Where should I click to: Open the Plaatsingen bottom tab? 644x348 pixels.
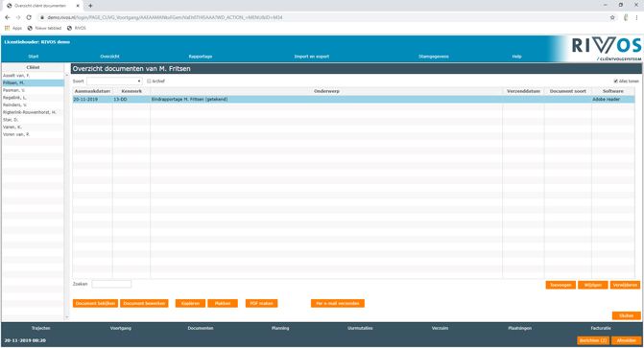(519, 328)
